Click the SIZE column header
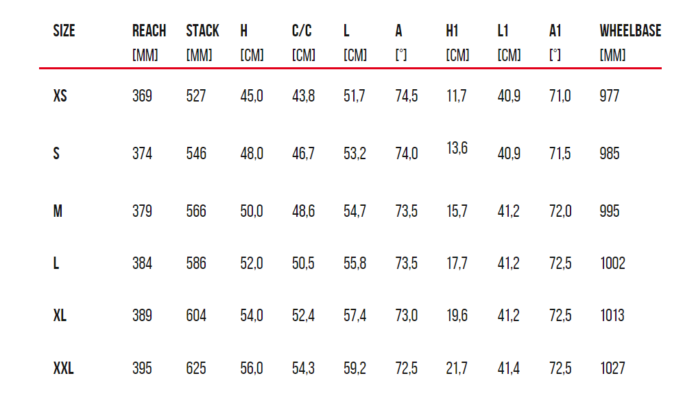This screenshot has width=696, height=400. pyautogui.click(x=64, y=31)
